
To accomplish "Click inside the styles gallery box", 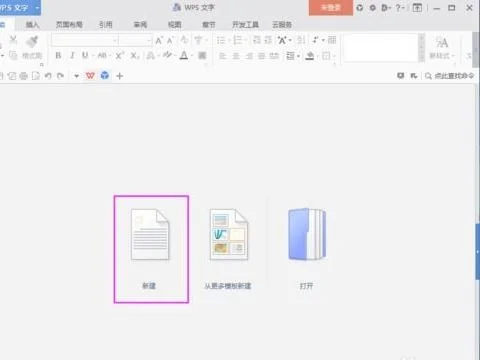I will pos(380,48).
